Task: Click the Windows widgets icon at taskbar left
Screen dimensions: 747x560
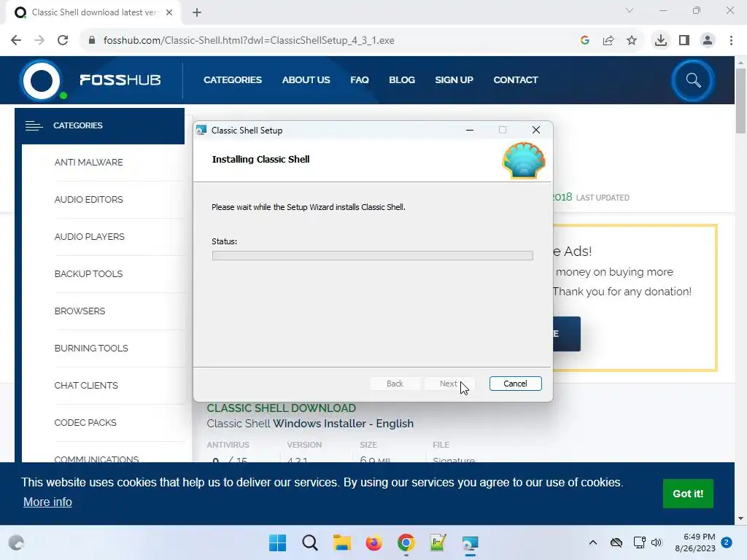Action: pos(16,542)
